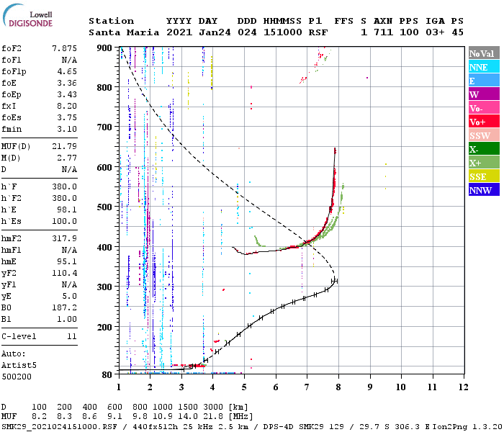The image size is (504, 432).
Task: Click the M(D) value 2.77
Action: tap(67, 158)
